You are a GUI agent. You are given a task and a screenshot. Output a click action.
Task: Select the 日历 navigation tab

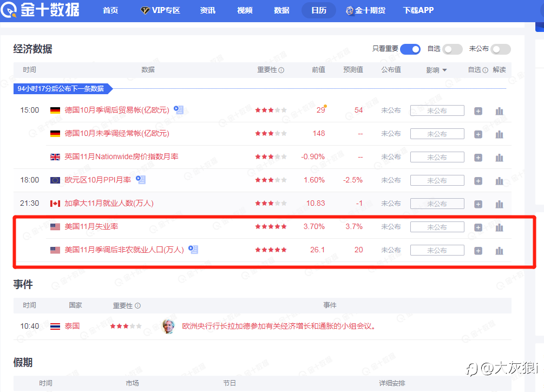319,10
